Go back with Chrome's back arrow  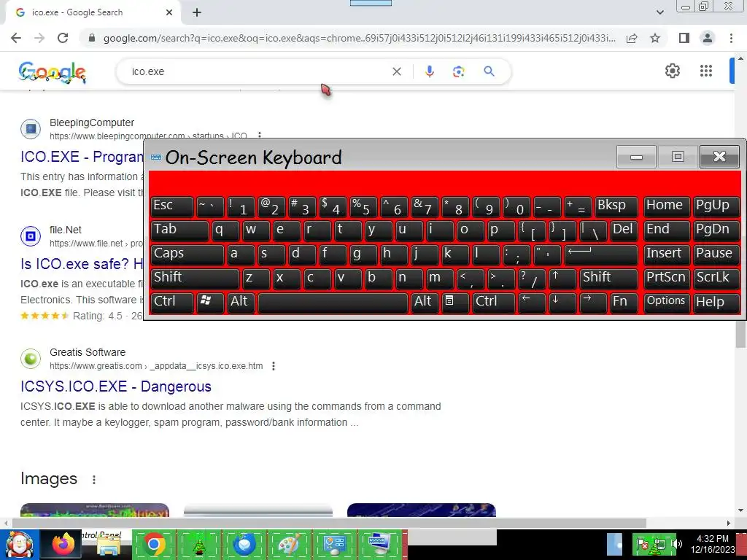tap(16, 38)
